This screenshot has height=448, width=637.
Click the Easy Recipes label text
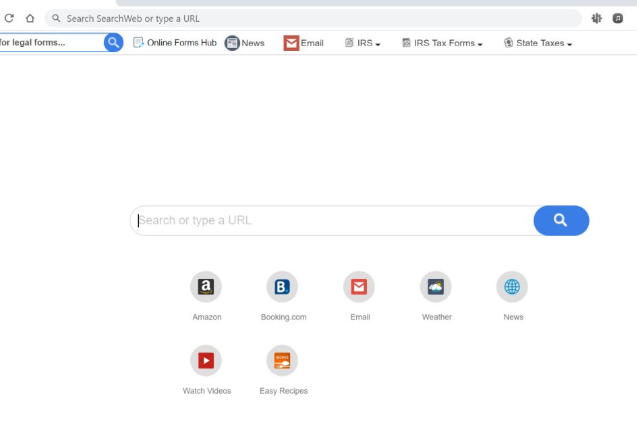pyautogui.click(x=284, y=391)
